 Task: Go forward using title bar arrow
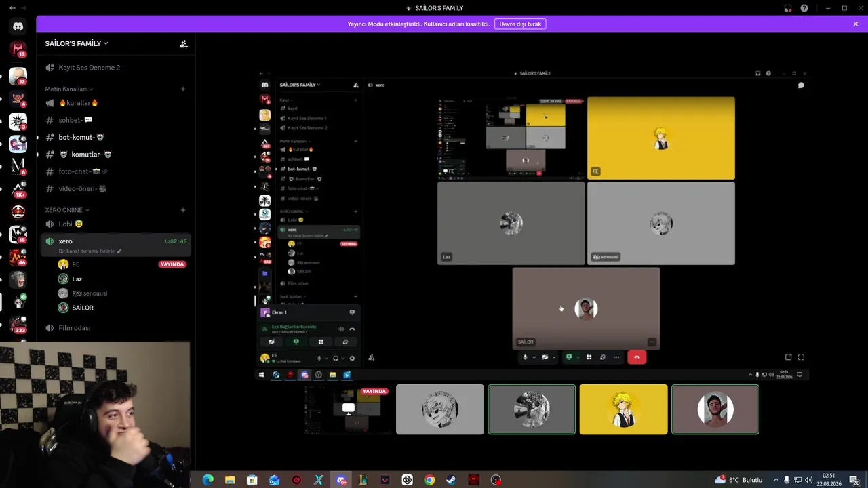point(25,8)
